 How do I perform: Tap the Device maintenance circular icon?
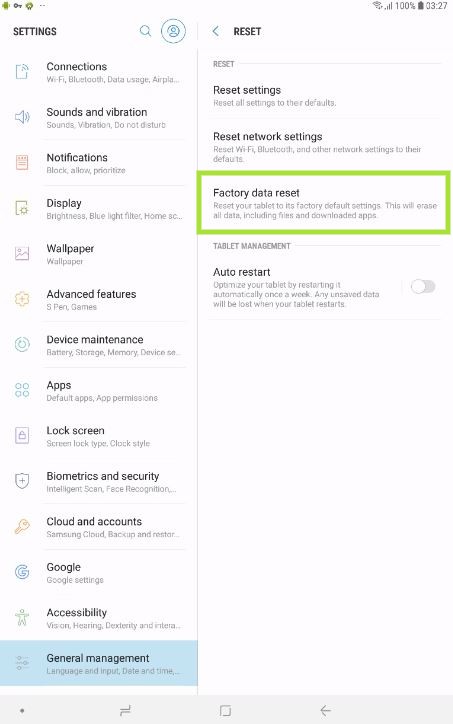coord(22,344)
